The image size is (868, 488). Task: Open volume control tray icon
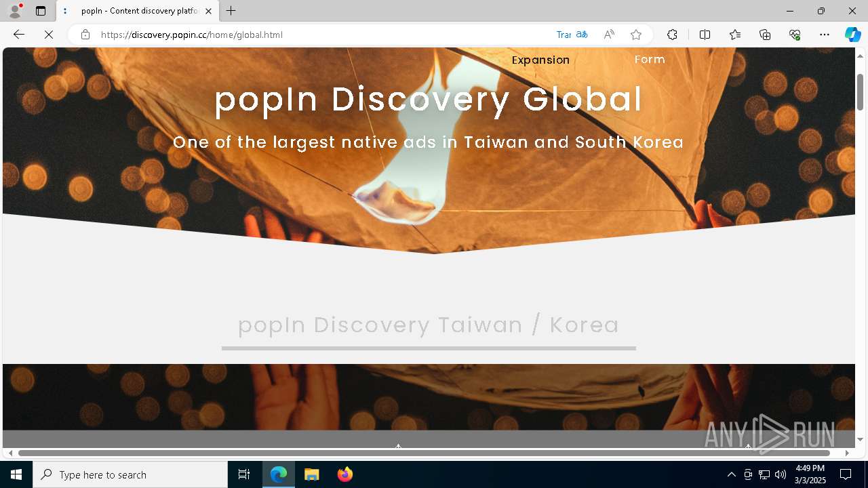[x=781, y=474]
